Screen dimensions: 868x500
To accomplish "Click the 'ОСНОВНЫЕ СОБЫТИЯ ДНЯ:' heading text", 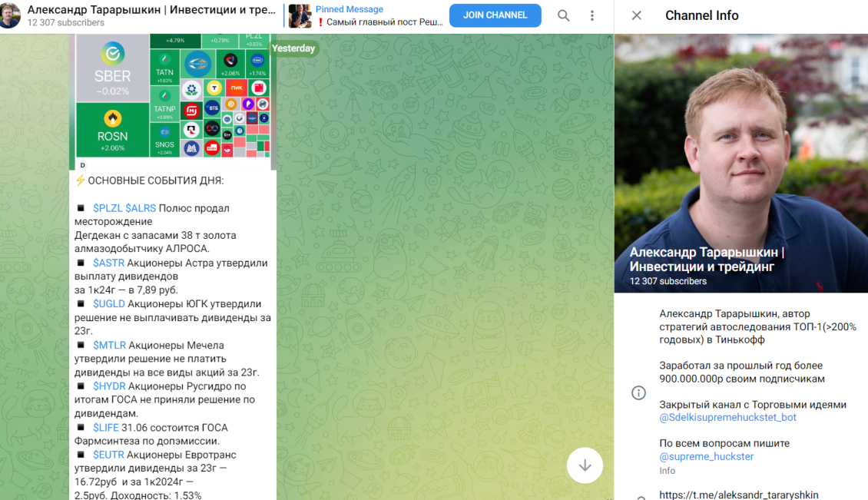I will click(156, 180).
